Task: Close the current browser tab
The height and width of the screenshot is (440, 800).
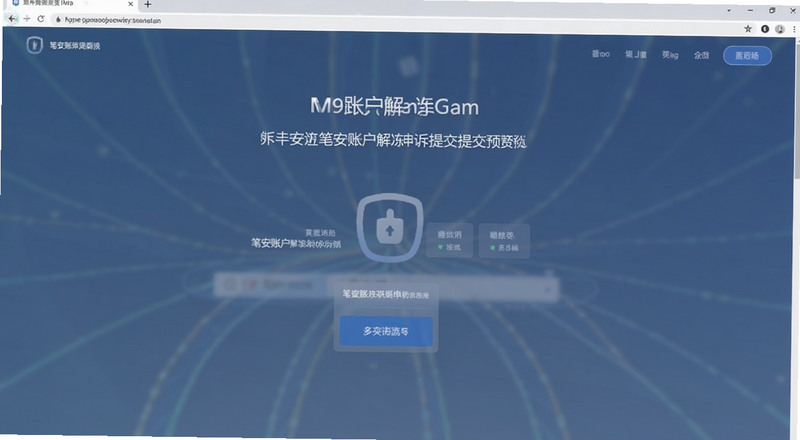Action: click(x=131, y=4)
